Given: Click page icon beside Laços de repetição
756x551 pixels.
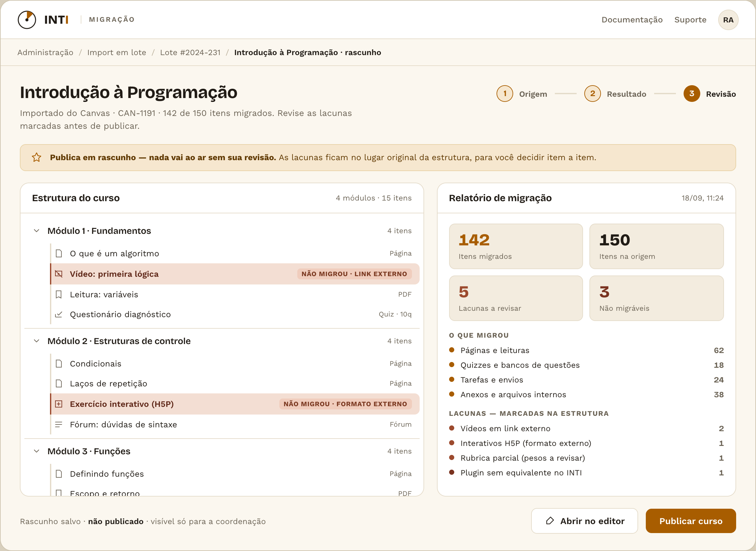Looking at the screenshot, I should coord(59,383).
